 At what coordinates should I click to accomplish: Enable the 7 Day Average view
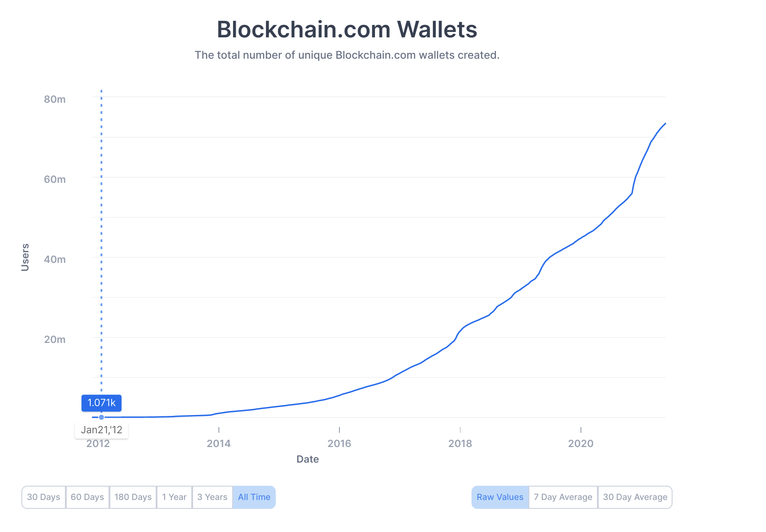563,497
